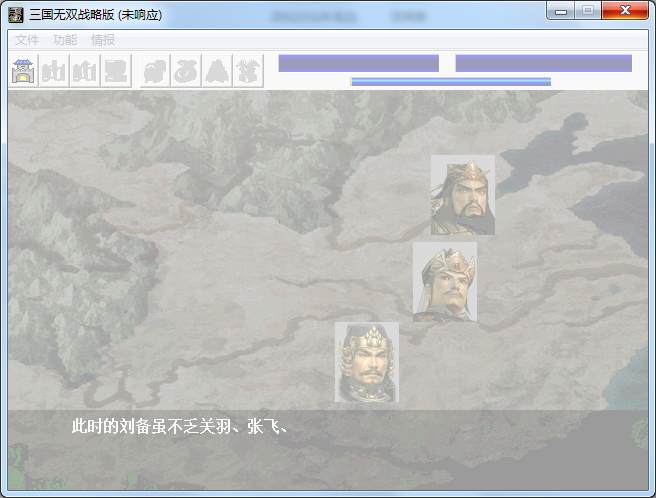Click the greyed-out crossed weapons toolbar icon

(x=248, y=71)
